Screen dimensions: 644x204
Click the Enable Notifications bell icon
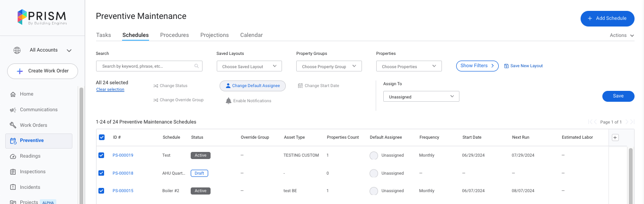coord(229,101)
